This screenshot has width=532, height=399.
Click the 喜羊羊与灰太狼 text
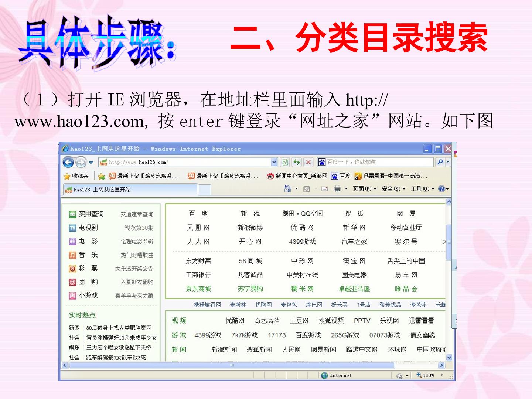point(134,296)
